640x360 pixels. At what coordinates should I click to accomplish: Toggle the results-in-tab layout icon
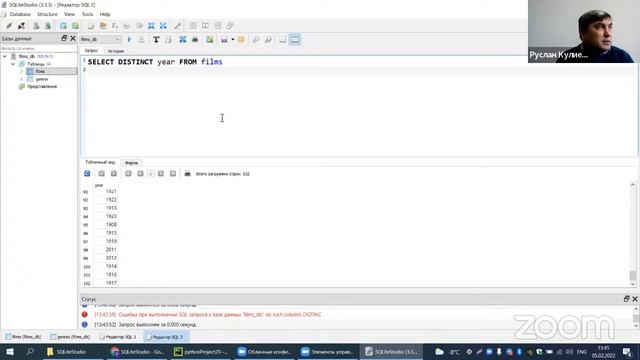pos(282,40)
